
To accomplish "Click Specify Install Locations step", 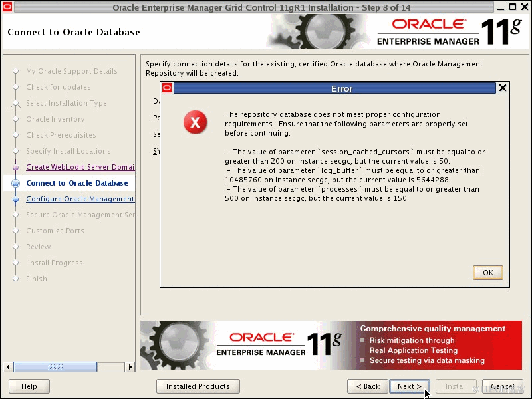I will tap(68, 151).
